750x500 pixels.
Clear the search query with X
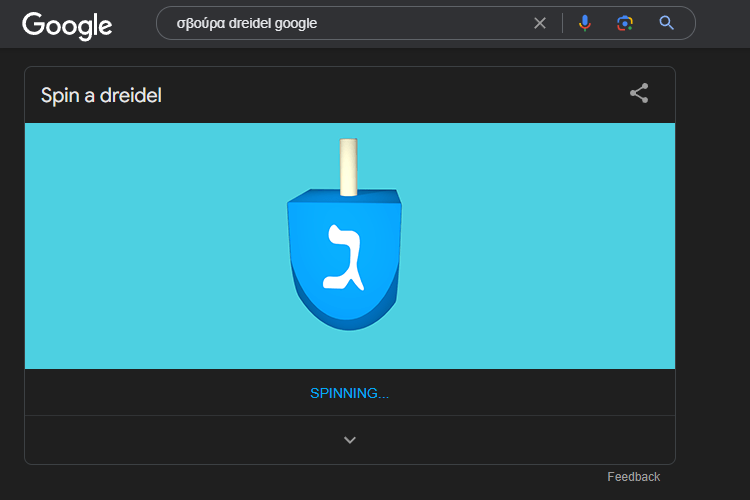click(540, 23)
